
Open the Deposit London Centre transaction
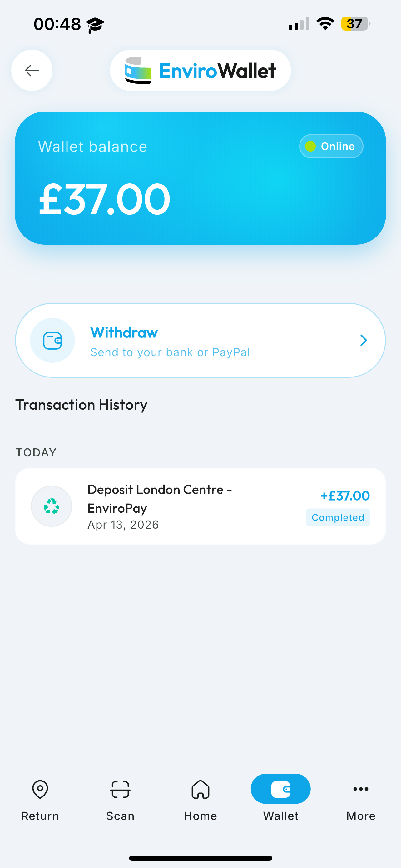click(160, 499)
